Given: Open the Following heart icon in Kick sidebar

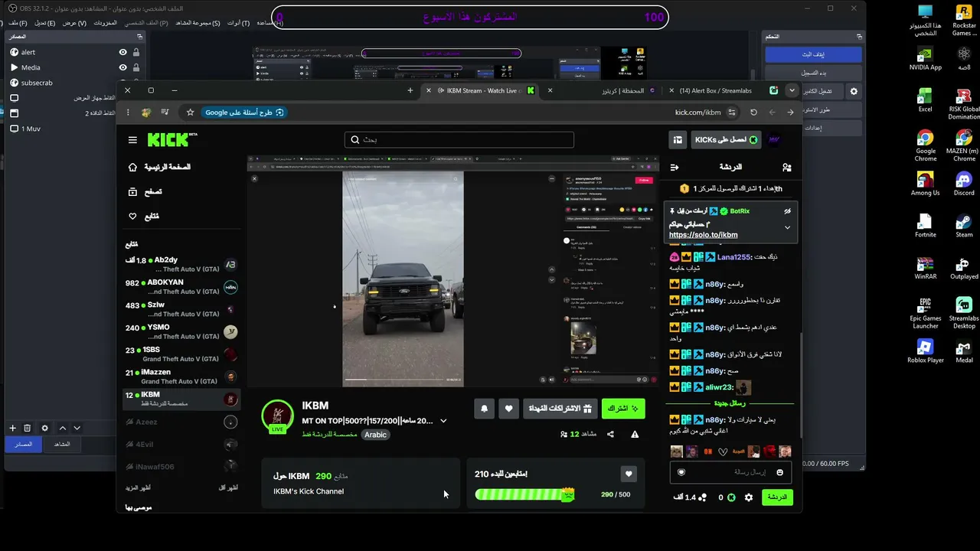Looking at the screenshot, I should (132, 216).
